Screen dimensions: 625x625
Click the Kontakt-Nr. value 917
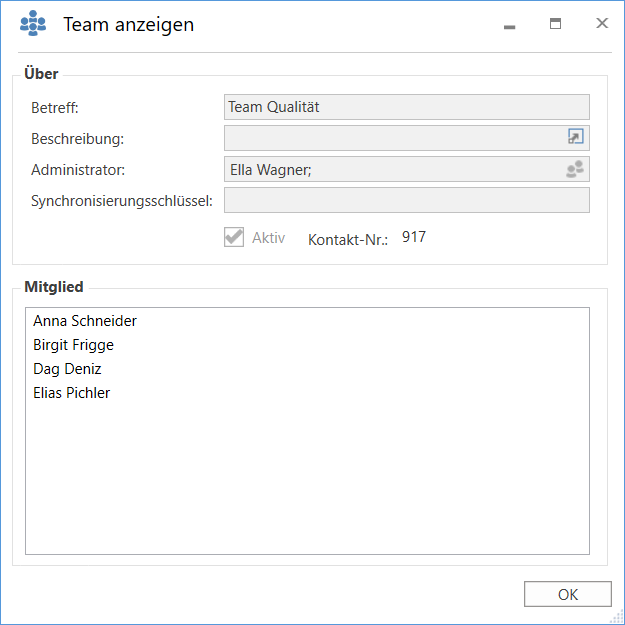pos(413,237)
